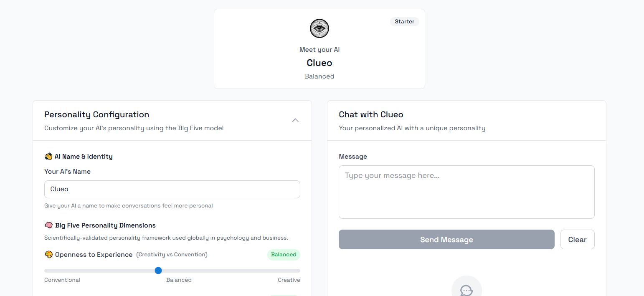Click the eye logo avatar
The image size is (644, 296).
[x=319, y=29]
